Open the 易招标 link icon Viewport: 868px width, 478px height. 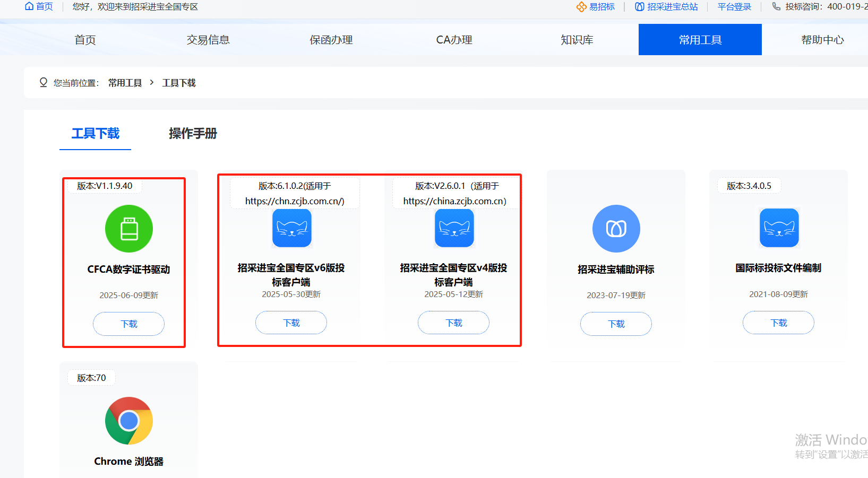581,7
